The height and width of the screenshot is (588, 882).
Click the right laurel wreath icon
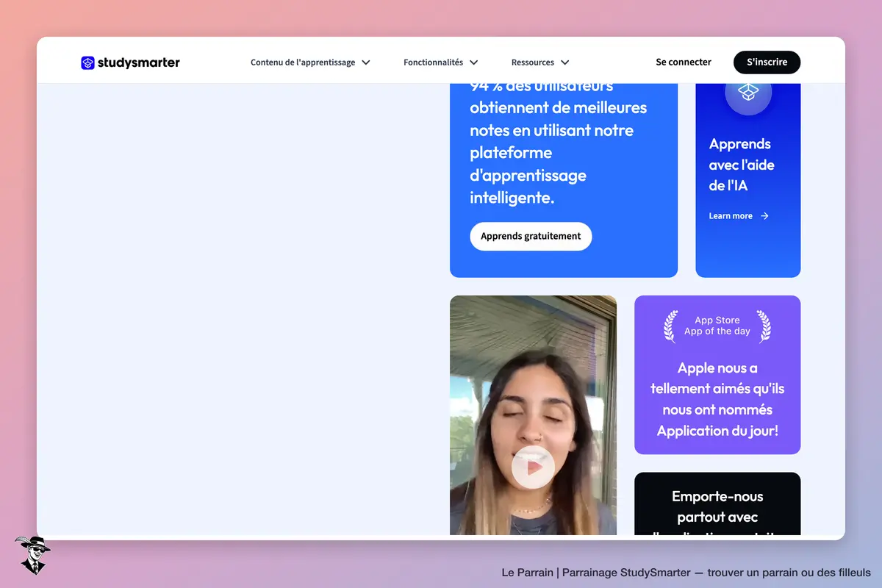[764, 326]
